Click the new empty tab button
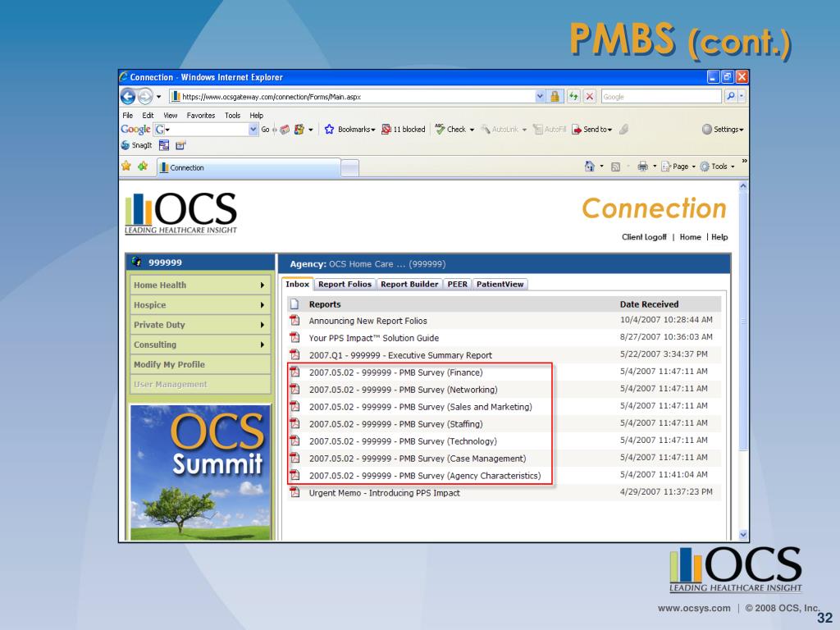Screen dimensions: 840x630 [349, 168]
